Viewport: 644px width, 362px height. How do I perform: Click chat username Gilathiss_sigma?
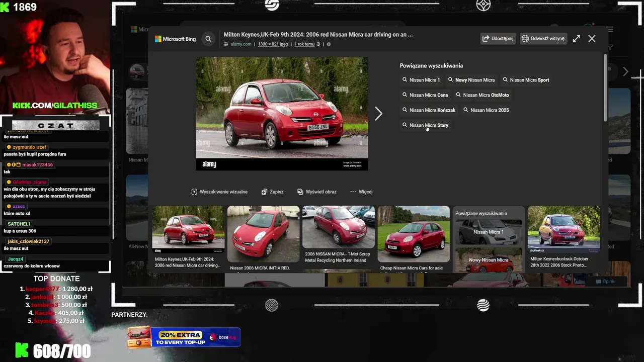pos(30,182)
